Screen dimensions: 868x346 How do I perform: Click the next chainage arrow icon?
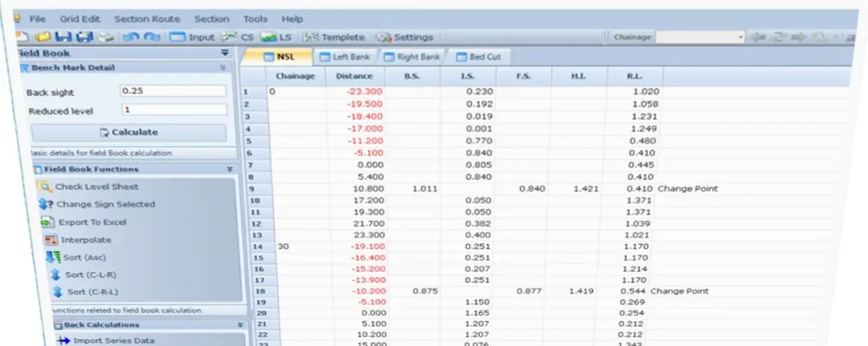pyautogui.click(x=799, y=37)
